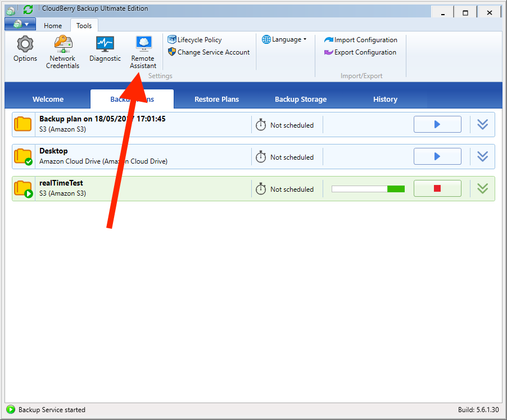Launch the Diagnostic monitor tool

coord(105,49)
